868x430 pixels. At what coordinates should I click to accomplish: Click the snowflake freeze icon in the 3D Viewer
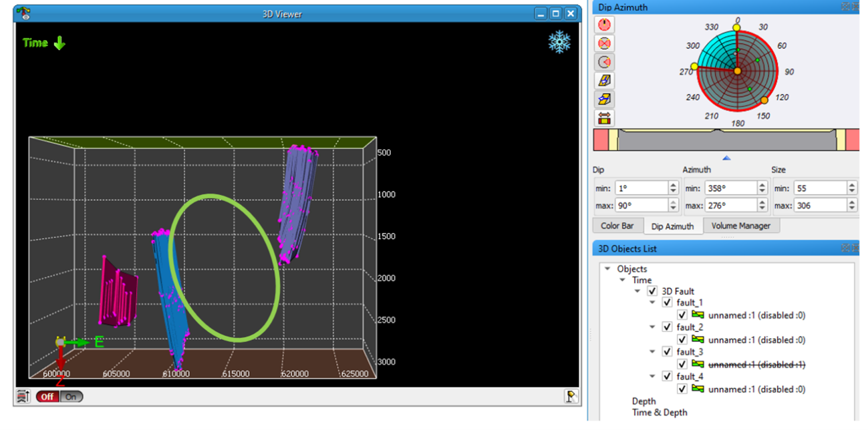coord(559,42)
